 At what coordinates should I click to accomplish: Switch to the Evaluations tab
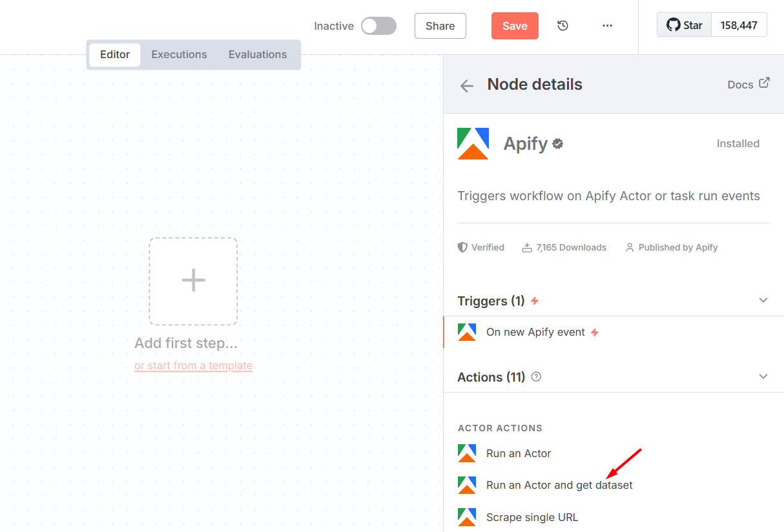[257, 55]
